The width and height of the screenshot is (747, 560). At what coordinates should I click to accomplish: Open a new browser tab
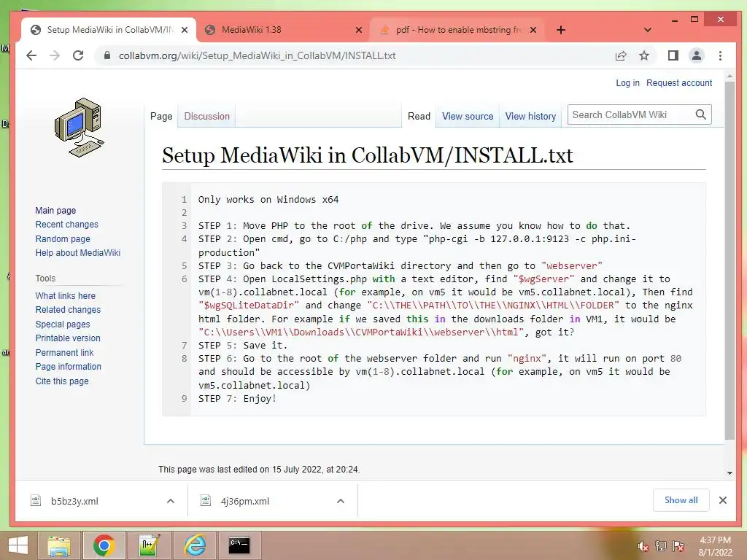coord(561,30)
